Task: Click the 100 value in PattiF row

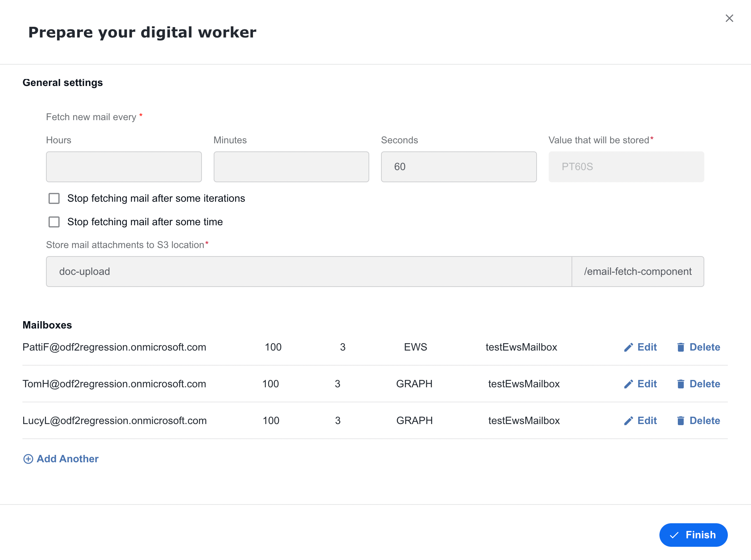Action: tap(273, 347)
